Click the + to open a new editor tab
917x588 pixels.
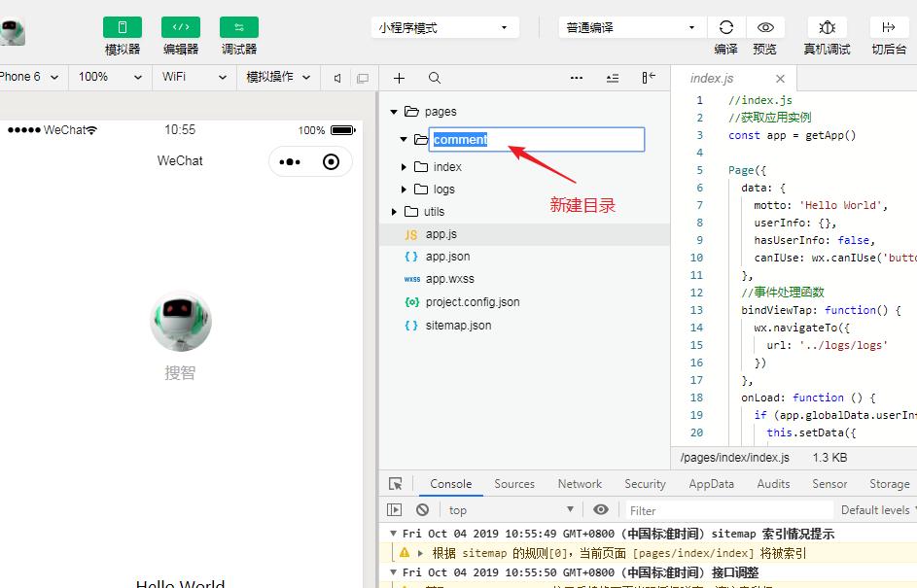coord(399,78)
